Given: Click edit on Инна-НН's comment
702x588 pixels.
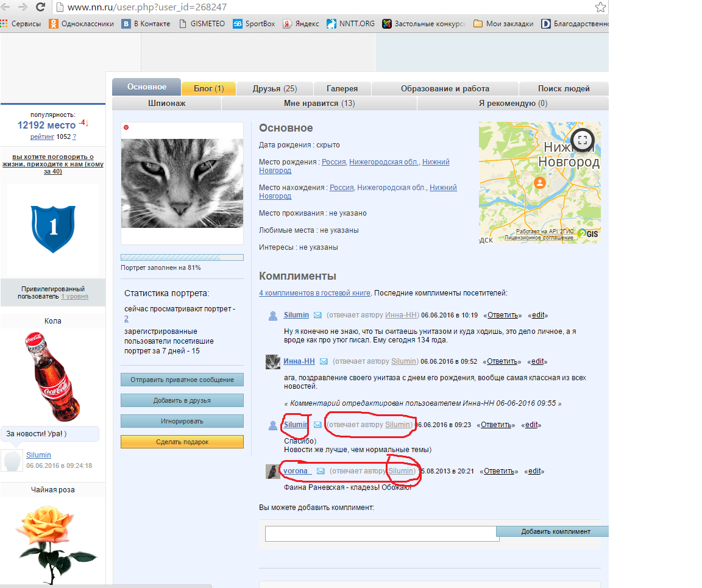Looking at the screenshot, I should pos(537,361).
